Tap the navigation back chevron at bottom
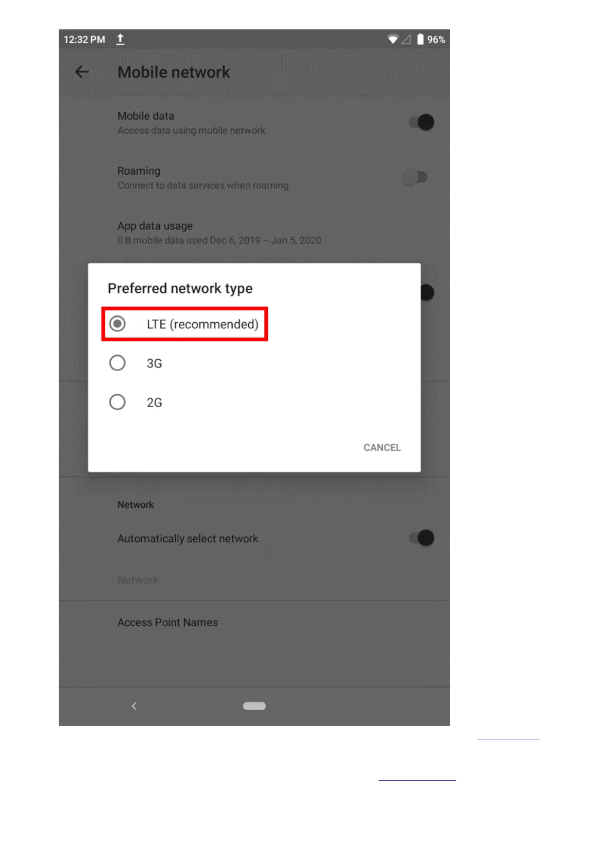 click(x=134, y=706)
